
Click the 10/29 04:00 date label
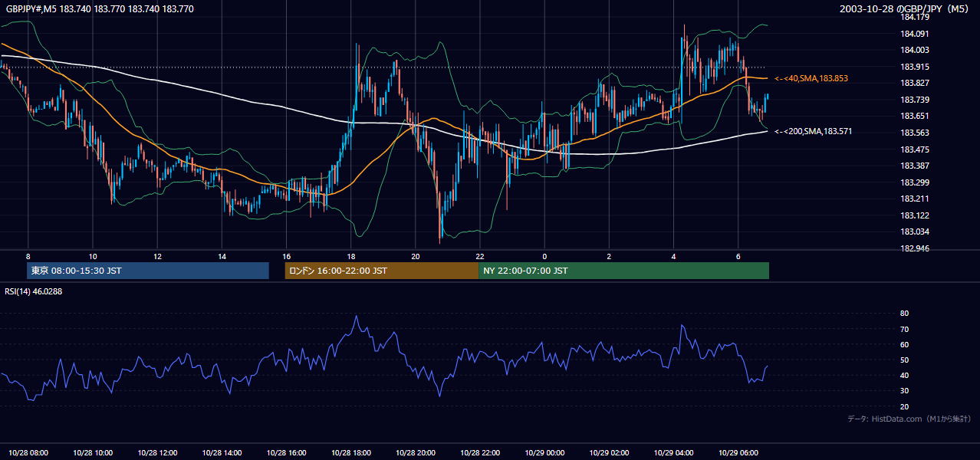pyautogui.click(x=673, y=452)
